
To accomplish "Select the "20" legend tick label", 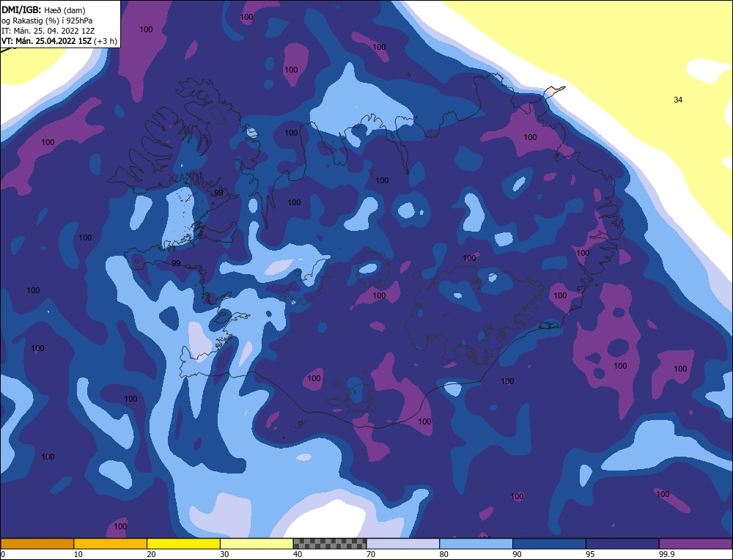I will click(x=152, y=554).
